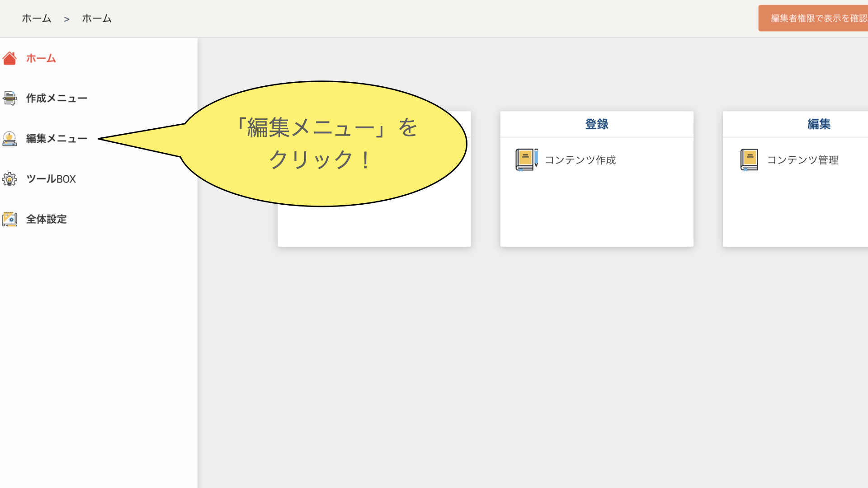Open ツールBOX from the sidebar
Viewport: 868px width, 488px height.
tap(51, 179)
